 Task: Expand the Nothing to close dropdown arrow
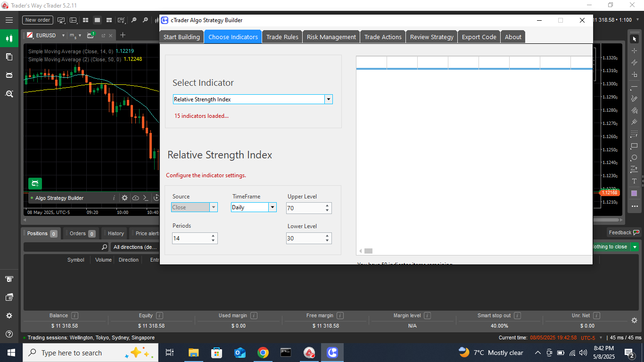coord(635,247)
